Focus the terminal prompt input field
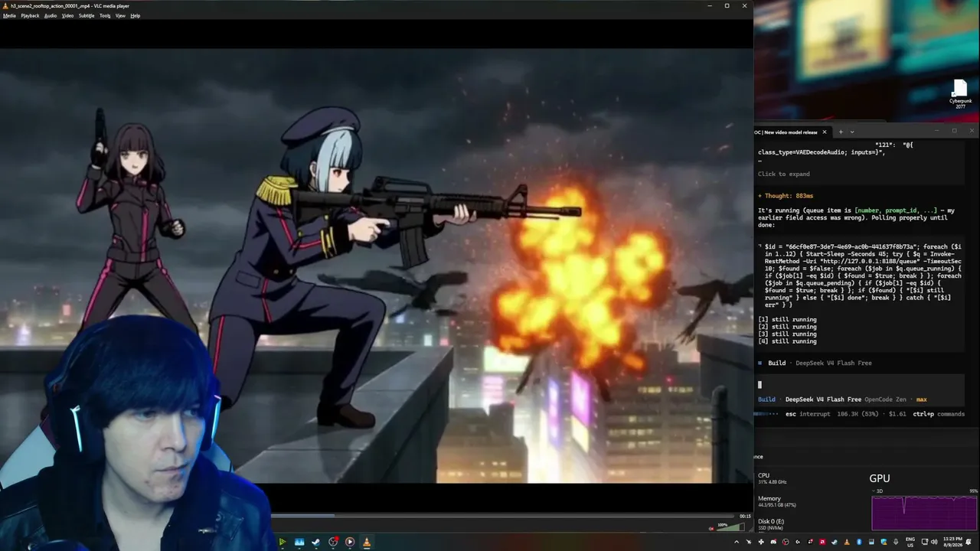The width and height of the screenshot is (980, 551). [859, 385]
